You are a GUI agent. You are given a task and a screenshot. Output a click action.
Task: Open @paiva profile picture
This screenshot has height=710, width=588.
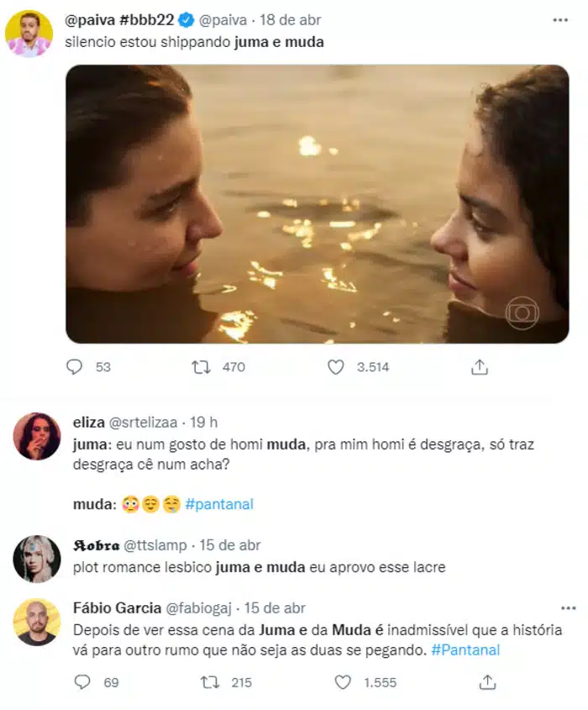click(x=29, y=34)
